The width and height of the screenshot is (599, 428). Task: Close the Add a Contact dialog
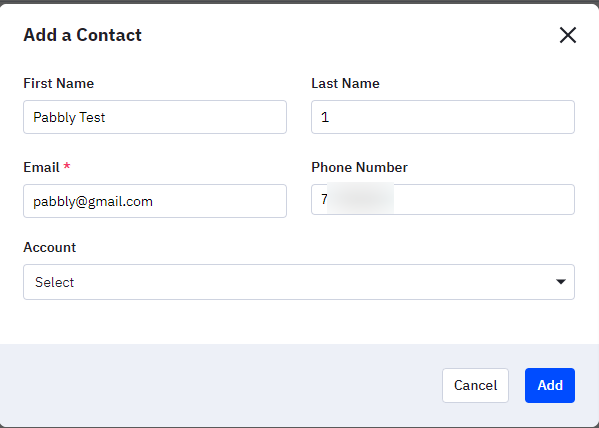tap(568, 35)
